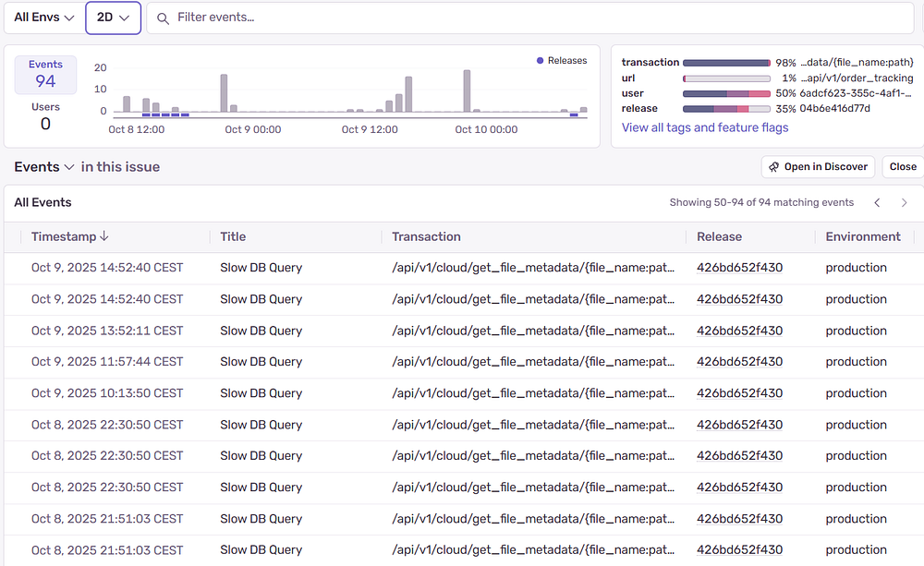This screenshot has width=924, height=566.
Task: Click the Title column header
Action: pos(233,236)
